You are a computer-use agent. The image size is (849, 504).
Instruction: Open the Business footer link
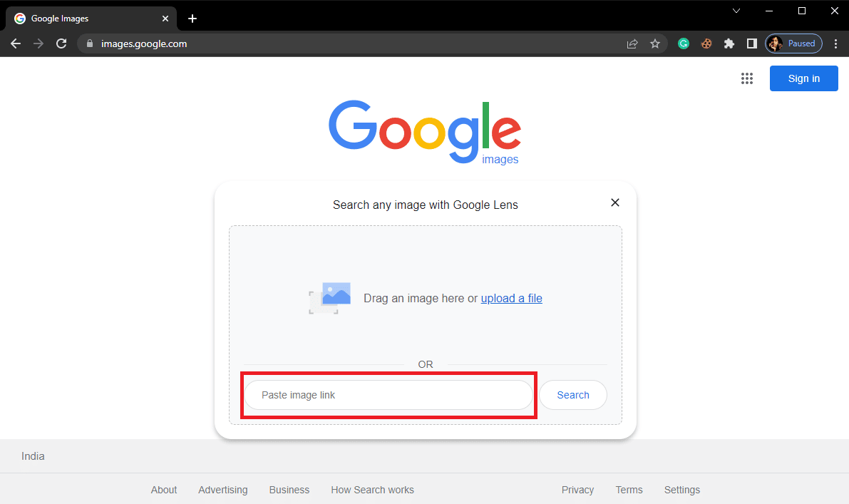[289, 490]
